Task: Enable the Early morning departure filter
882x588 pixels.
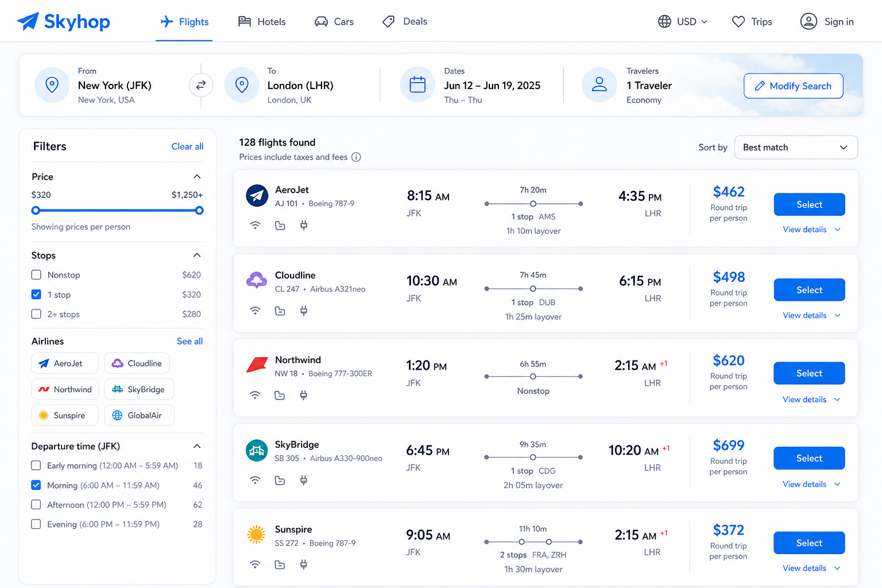Action: (36, 466)
